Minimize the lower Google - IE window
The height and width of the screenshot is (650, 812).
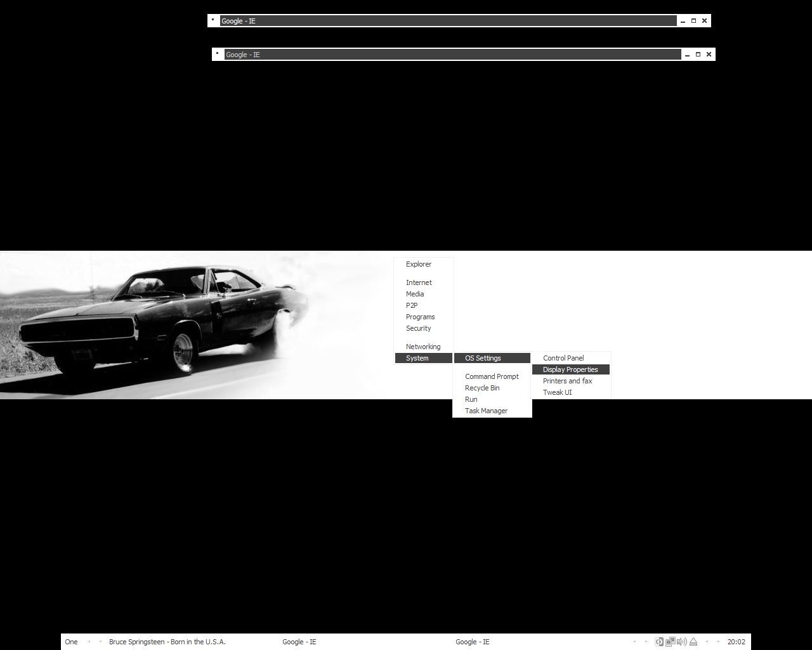[x=687, y=55]
